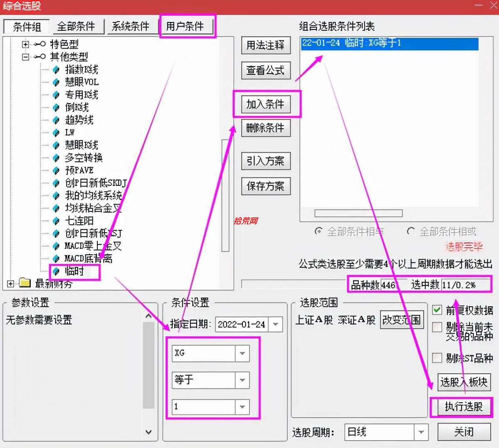Screen dimensions: 499x448
Task: Click the 保存方案 button
Action: coord(266,186)
